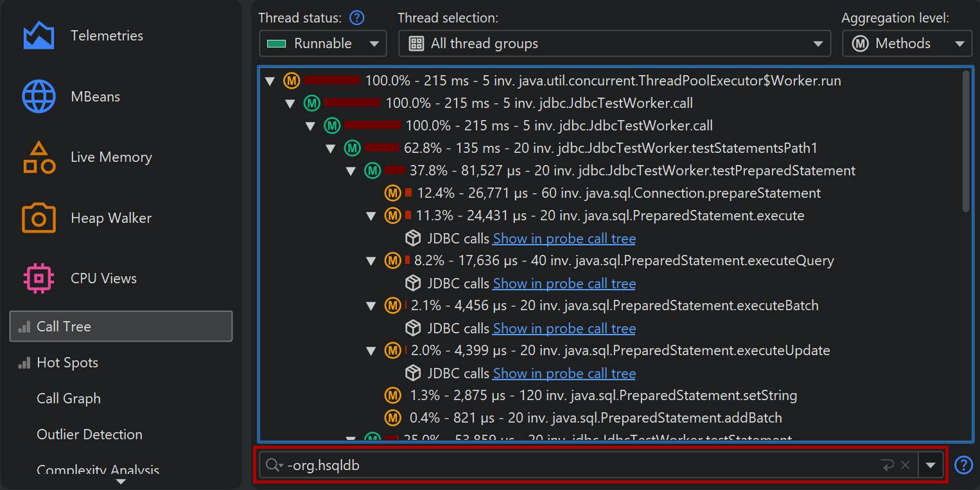The height and width of the screenshot is (490, 980).
Task: Select the Heap Walker camera icon
Action: [39, 218]
